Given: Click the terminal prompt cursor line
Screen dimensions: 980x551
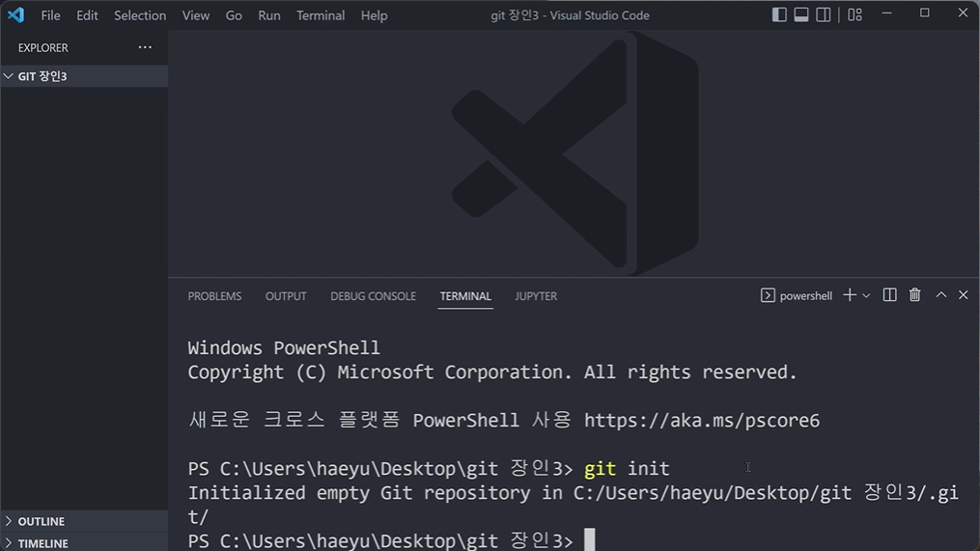Looking at the screenshot, I should (392, 540).
